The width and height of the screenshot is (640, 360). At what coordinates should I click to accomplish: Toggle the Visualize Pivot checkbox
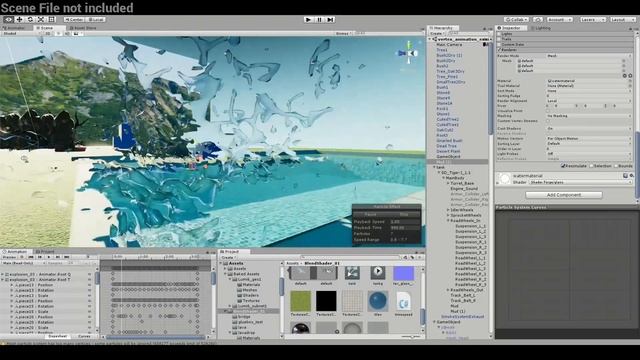(x=549, y=111)
